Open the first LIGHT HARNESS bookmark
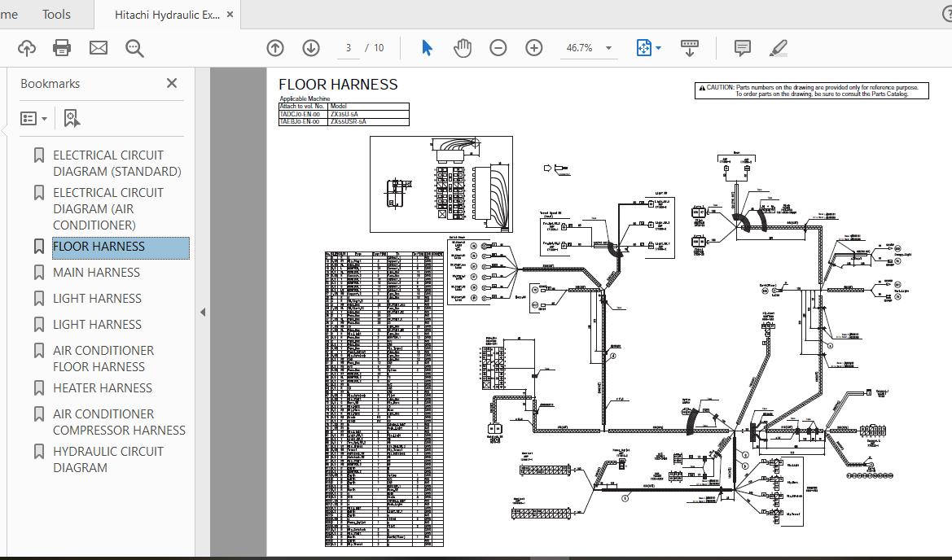This screenshot has width=952, height=560. tap(97, 299)
